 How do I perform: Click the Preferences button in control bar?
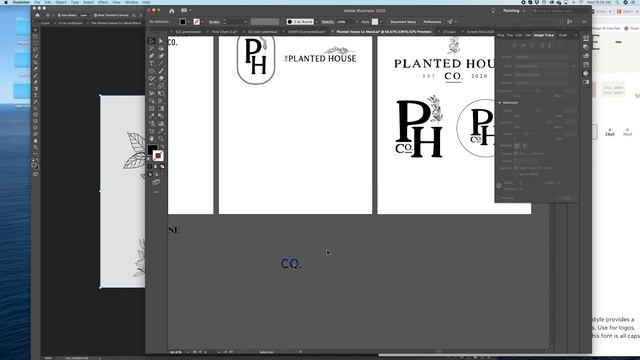(432, 22)
